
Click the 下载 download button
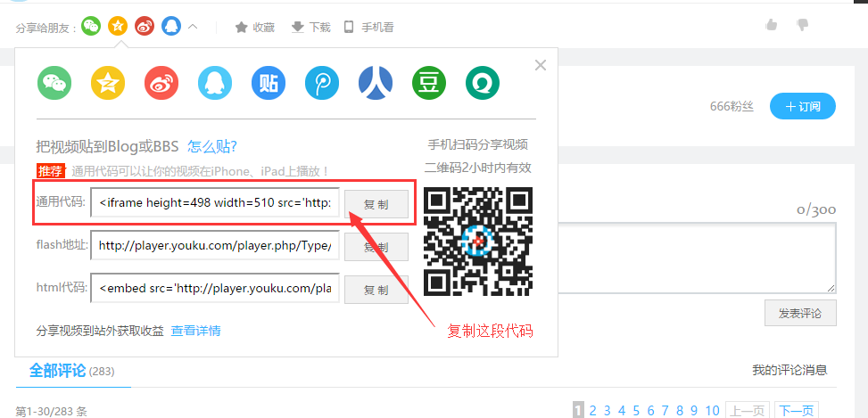(x=311, y=27)
